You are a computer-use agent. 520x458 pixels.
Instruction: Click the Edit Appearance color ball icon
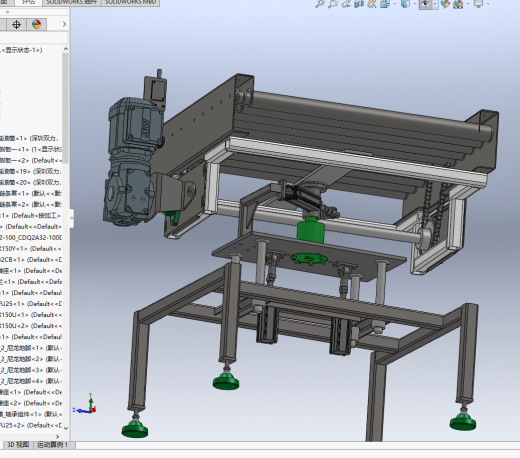click(x=445, y=4)
